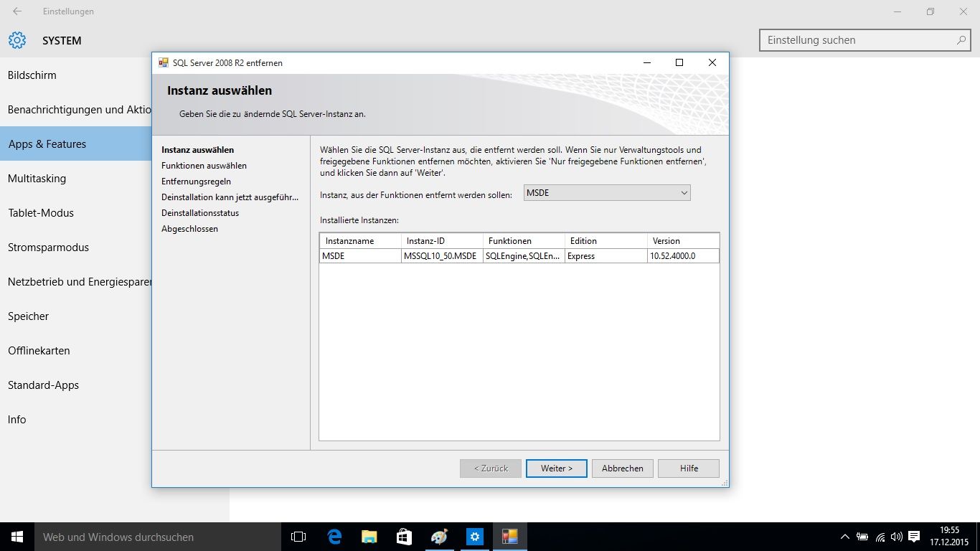Image resolution: width=980 pixels, height=551 pixels.
Task: Click the MSSQL10_50.MSDE cell
Action: (x=442, y=256)
